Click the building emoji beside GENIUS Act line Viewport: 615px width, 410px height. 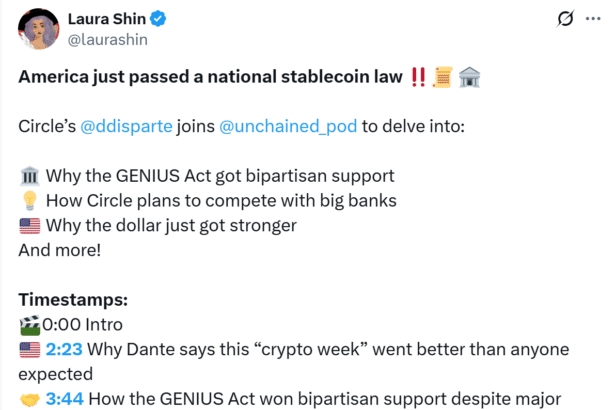[x=28, y=177]
